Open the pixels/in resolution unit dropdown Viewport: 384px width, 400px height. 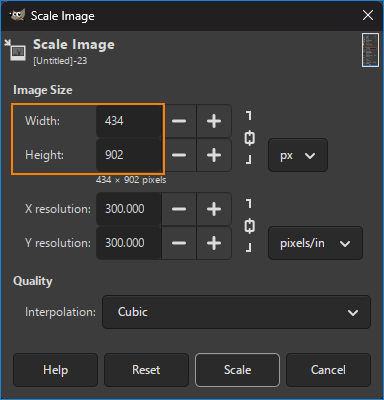[315, 243]
